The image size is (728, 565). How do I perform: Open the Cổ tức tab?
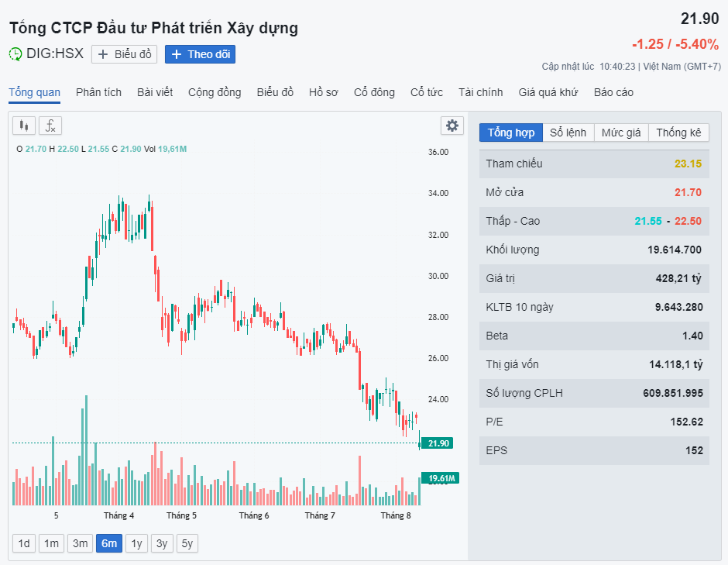[x=426, y=92]
